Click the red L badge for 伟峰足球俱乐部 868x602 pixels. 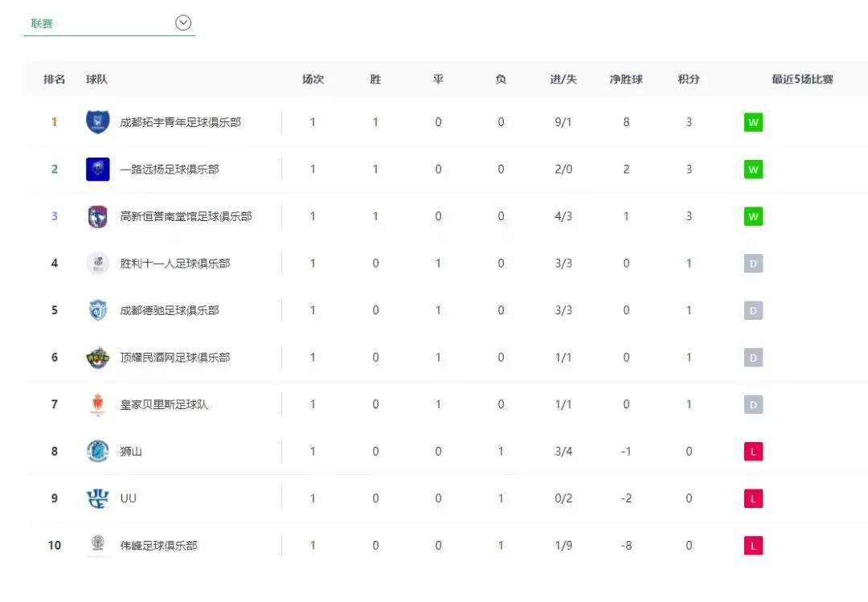point(752,545)
